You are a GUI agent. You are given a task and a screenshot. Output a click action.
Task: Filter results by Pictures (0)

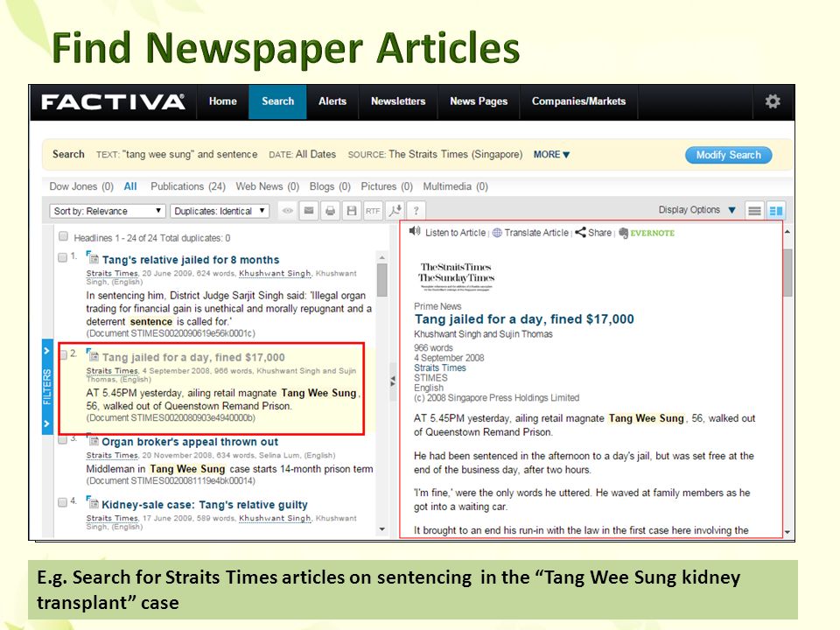pos(387,186)
